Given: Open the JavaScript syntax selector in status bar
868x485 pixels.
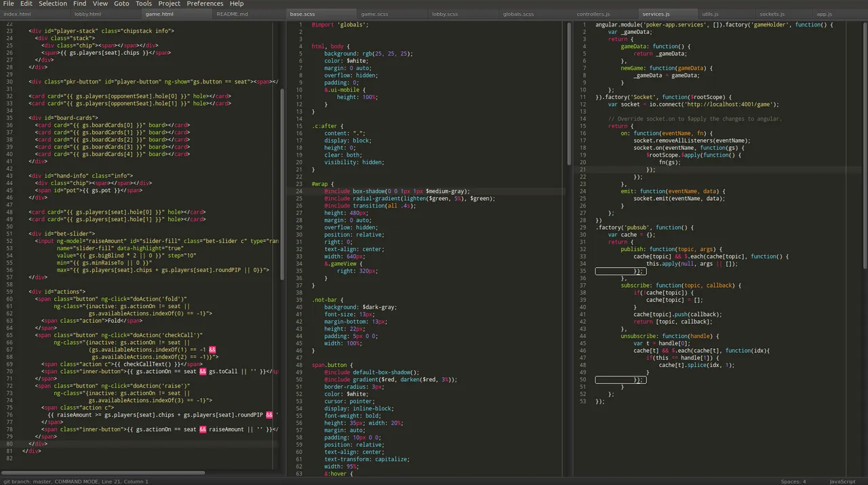Looking at the screenshot, I should pos(842,482).
